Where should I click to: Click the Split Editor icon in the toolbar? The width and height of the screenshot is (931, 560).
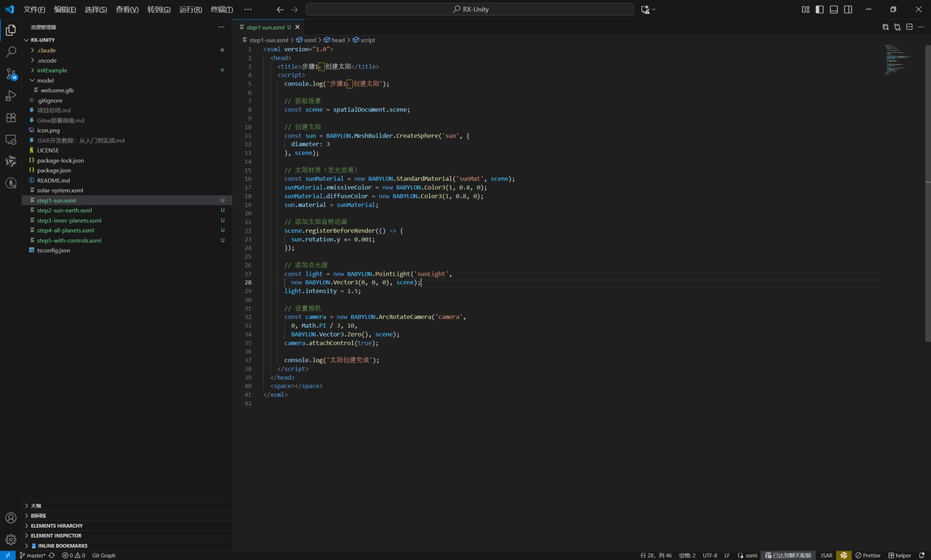pyautogui.click(x=909, y=26)
